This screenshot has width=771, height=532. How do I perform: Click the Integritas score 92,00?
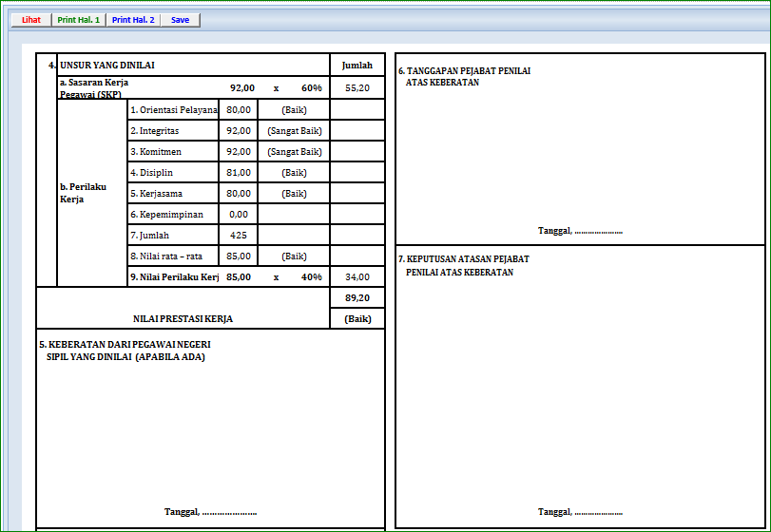pos(239,131)
